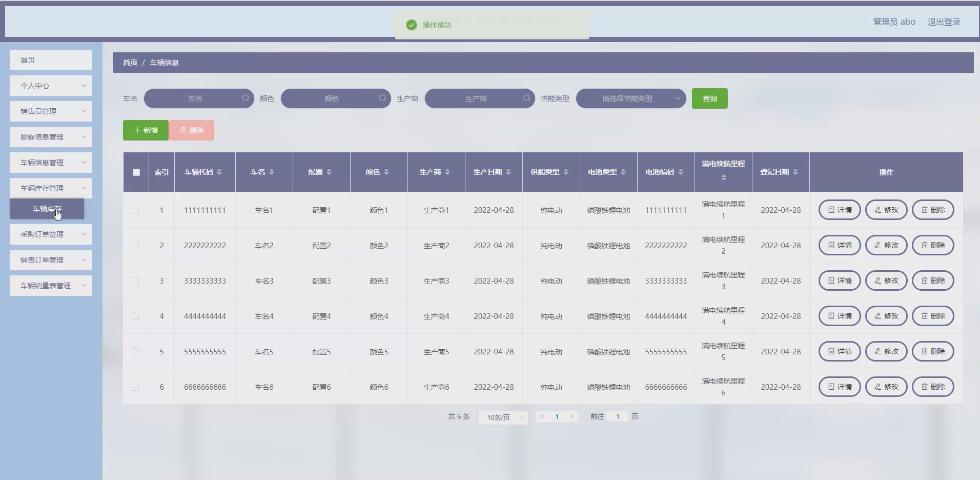Click the search icon in 车名 field

(246, 98)
